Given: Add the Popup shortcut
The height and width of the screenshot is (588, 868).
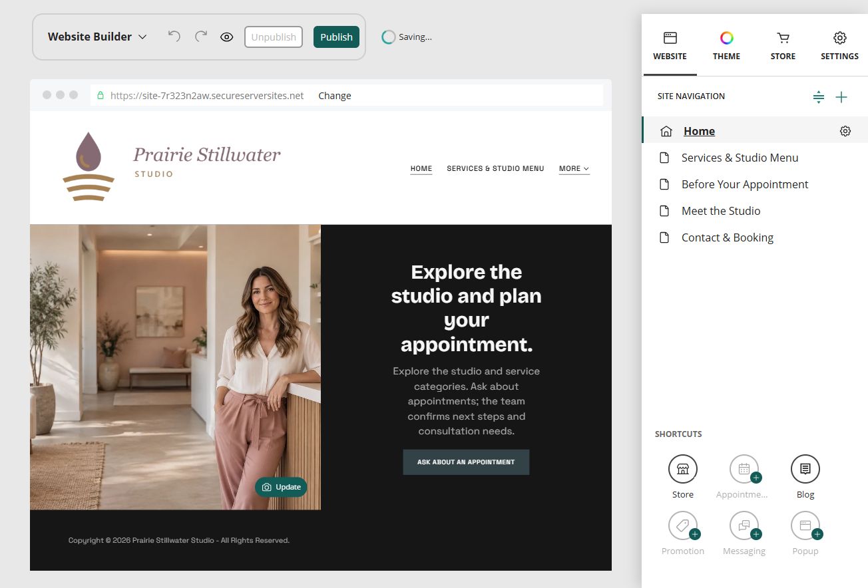Looking at the screenshot, I should [x=805, y=525].
